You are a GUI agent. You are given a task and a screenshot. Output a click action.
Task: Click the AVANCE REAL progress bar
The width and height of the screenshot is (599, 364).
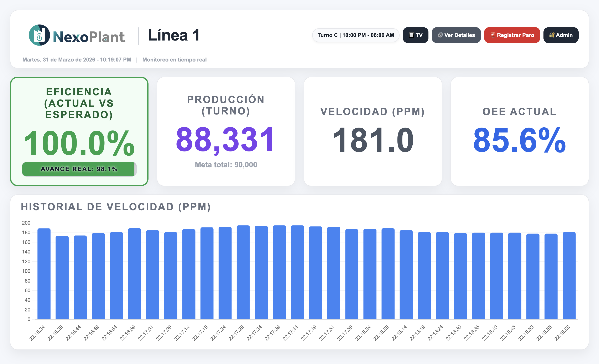(x=79, y=169)
